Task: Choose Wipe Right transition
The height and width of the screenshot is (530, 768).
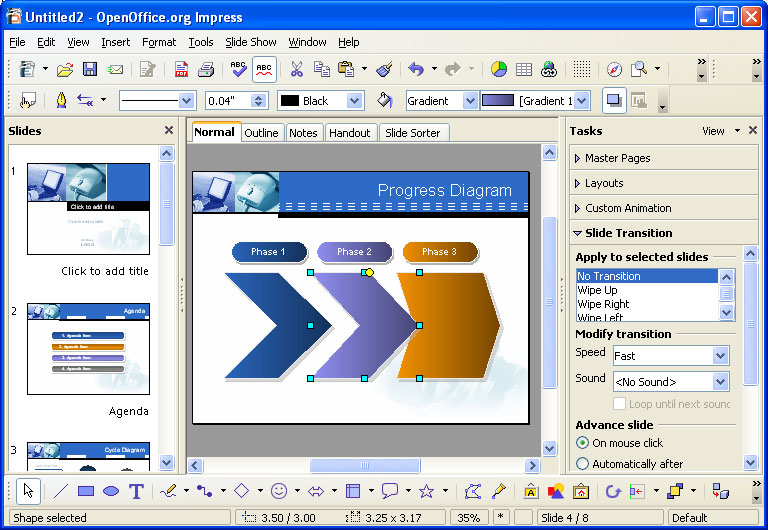Action: 603,304
